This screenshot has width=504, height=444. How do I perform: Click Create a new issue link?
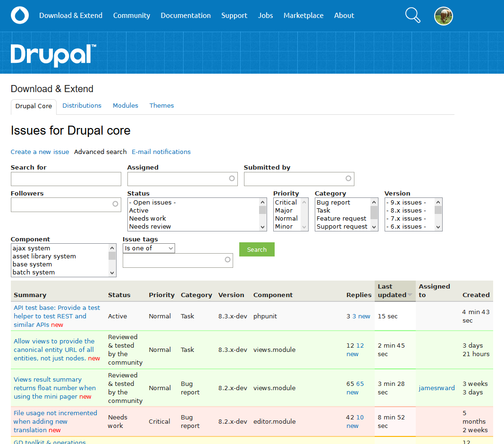40,152
